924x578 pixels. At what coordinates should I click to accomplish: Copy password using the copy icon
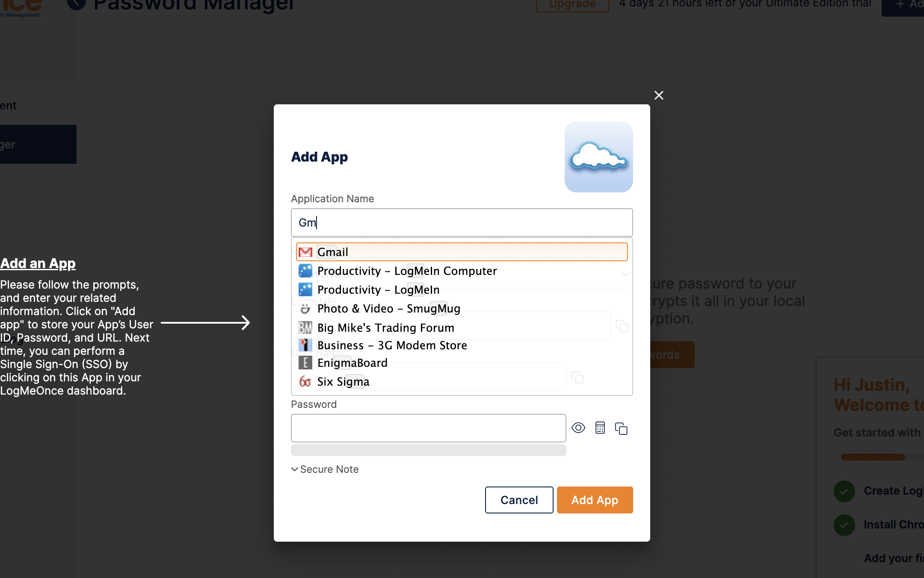tap(621, 428)
